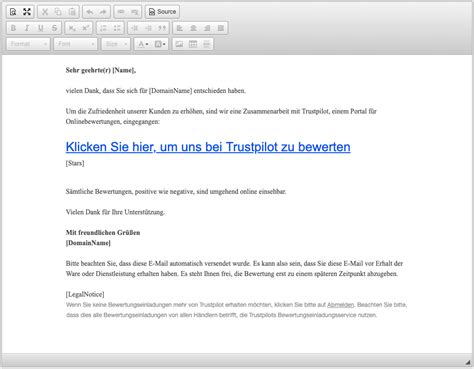
Task: Apply block quote formatting
Action: coord(162,28)
